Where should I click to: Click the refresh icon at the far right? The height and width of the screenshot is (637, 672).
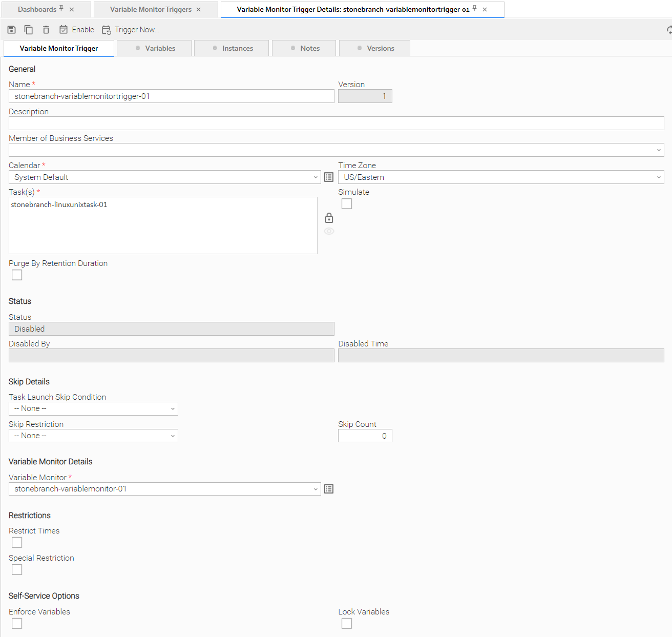coord(669,30)
